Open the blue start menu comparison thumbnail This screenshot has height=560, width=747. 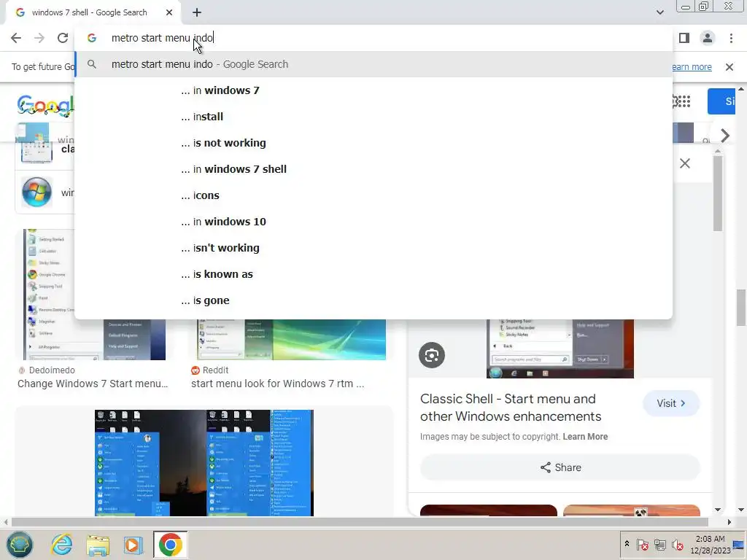[x=204, y=463]
